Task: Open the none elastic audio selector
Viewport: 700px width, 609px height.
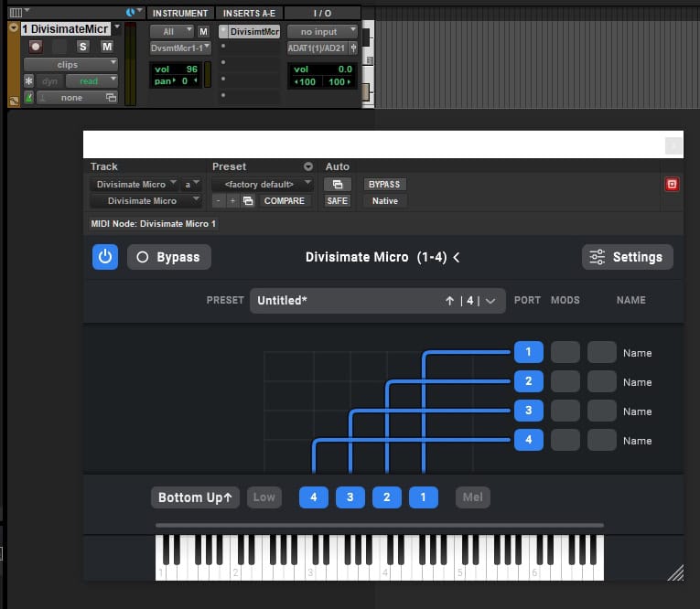Action: (x=77, y=97)
